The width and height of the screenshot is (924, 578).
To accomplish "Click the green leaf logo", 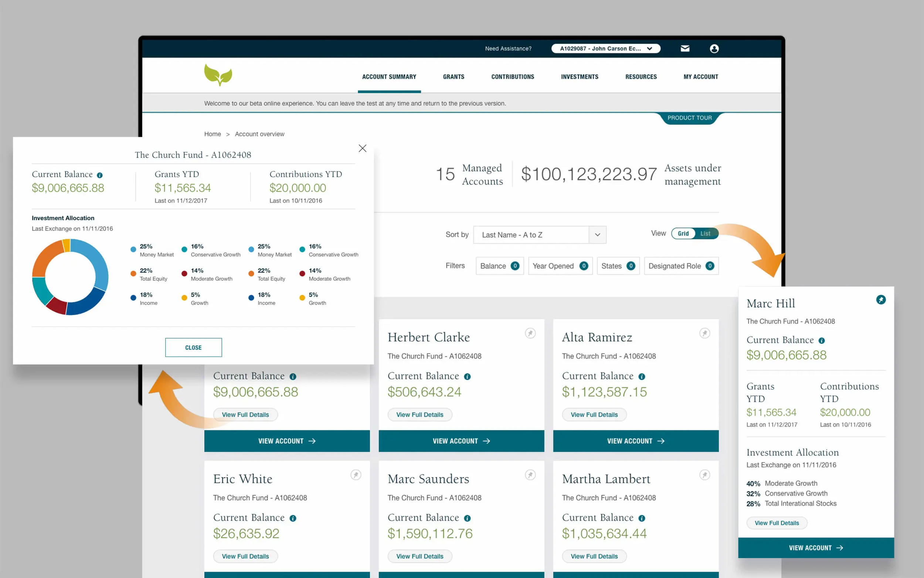I will 218,75.
